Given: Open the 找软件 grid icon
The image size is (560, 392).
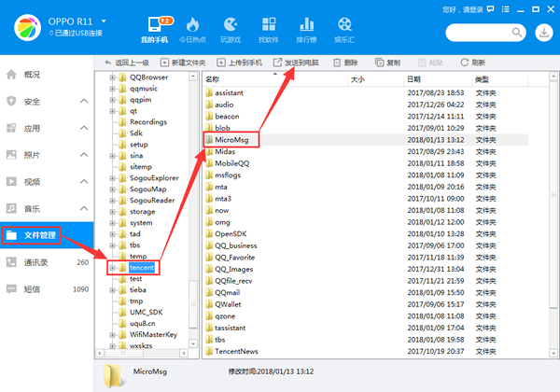Looking at the screenshot, I should coord(269,24).
